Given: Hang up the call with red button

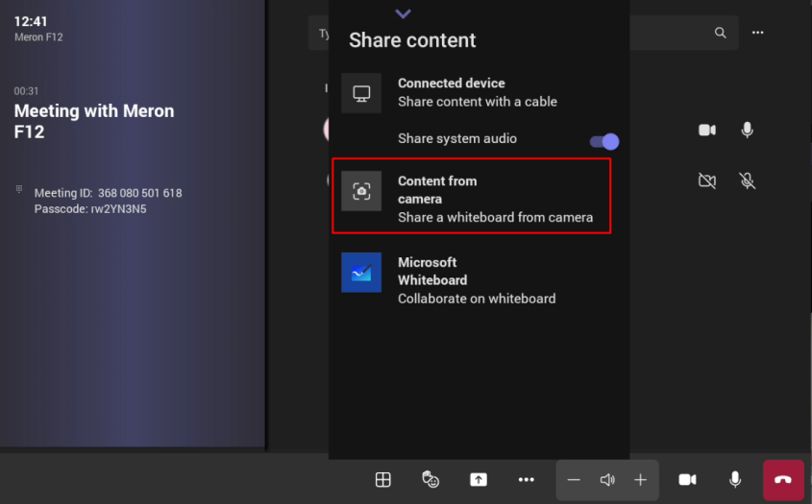Looking at the screenshot, I should (x=783, y=480).
